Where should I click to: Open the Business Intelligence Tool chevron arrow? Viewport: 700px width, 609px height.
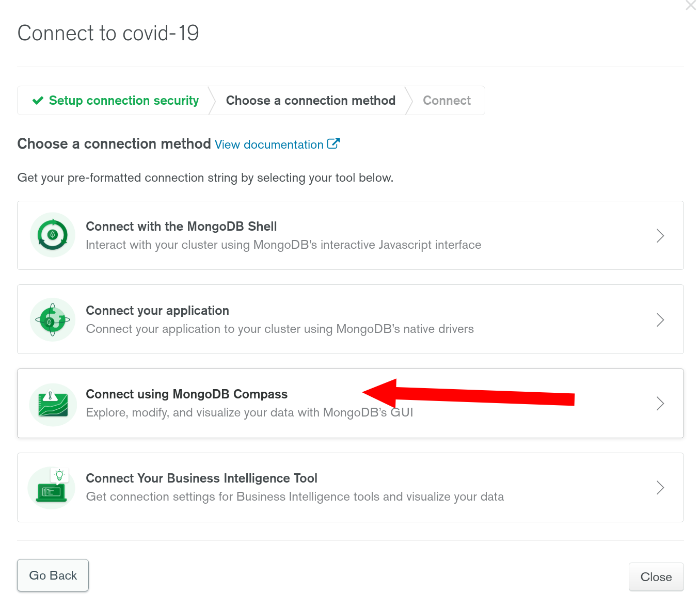[660, 488]
